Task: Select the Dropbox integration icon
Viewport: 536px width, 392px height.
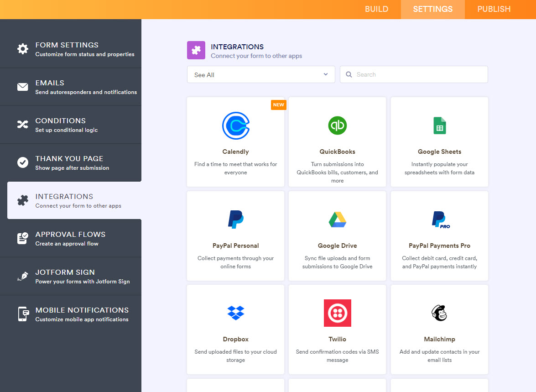Action: tap(235, 313)
